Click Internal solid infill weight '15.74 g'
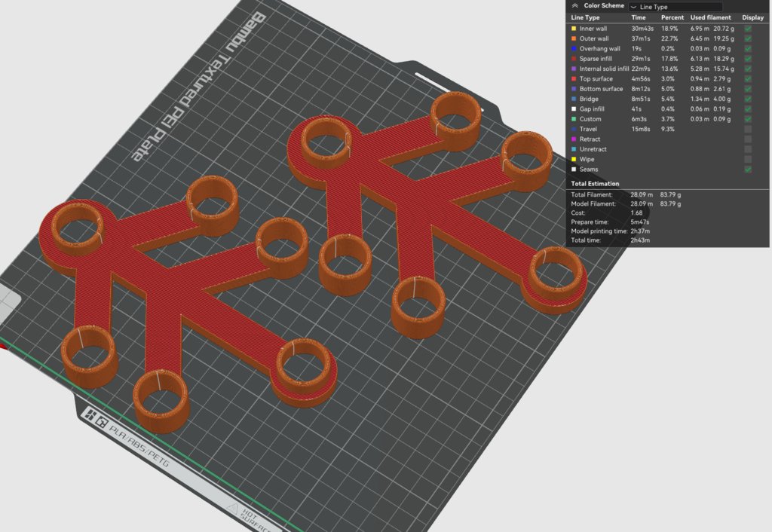Viewport: 772px width, 532px height. 724,69
